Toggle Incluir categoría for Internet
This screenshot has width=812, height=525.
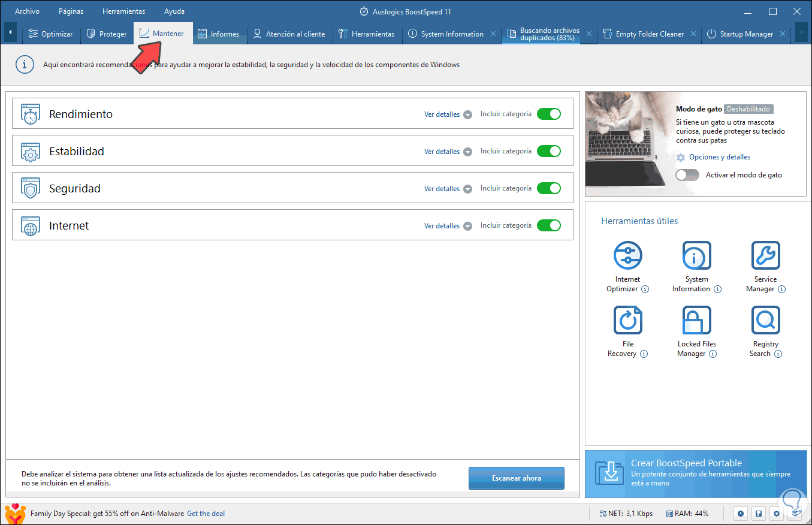[x=549, y=225]
